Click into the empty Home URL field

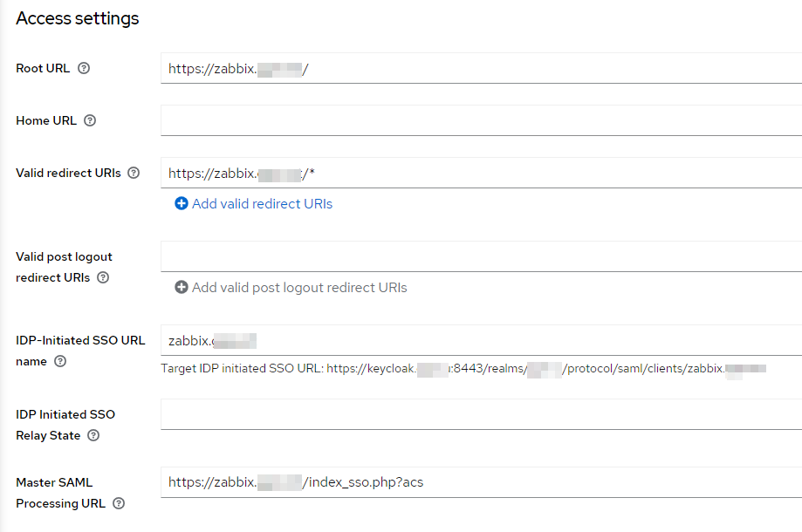(480, 120)
